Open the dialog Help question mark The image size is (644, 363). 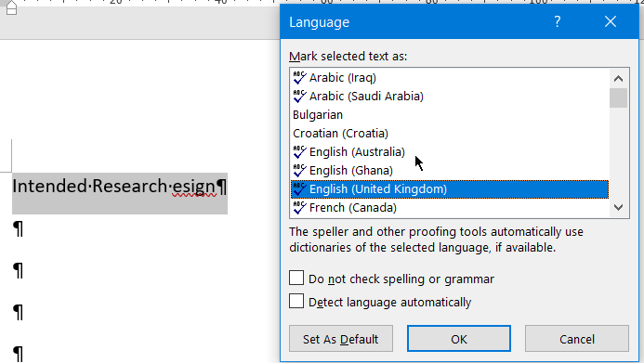(x=557, y=21)
